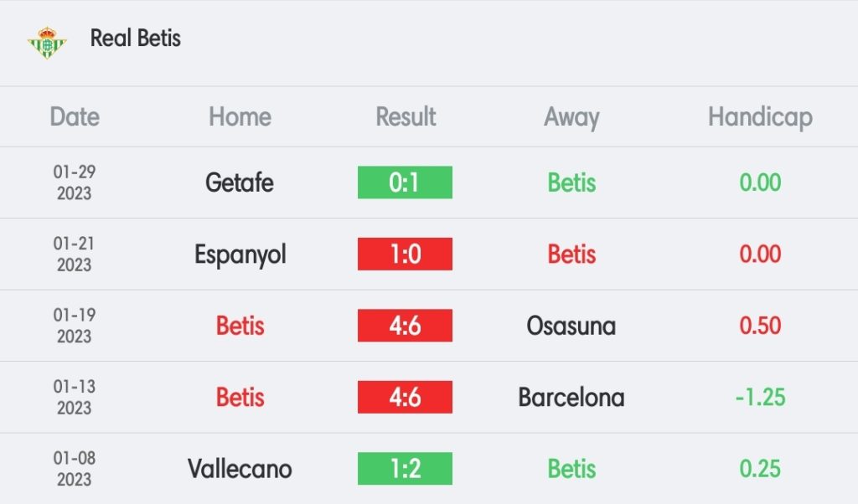858x504 pixels.
Task: Open the Real Betis team title
Action: (135, 39)
